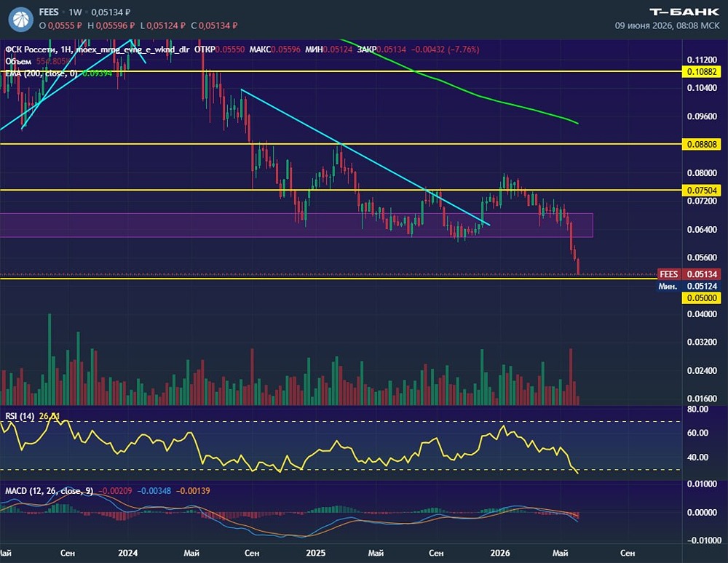Open the EMA (200, close, 0) indicator legend

click(x=41, y=73)
